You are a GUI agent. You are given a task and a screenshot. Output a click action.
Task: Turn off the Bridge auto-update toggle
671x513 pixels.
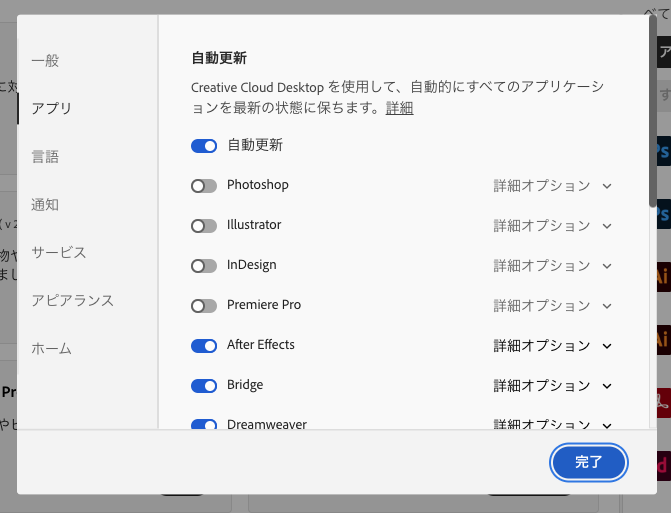[204, 386]
